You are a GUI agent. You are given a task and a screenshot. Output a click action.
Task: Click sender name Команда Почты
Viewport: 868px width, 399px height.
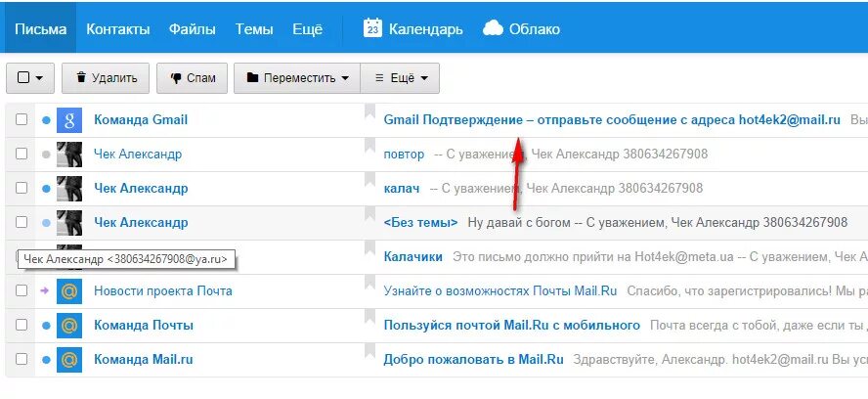point(144,326)
